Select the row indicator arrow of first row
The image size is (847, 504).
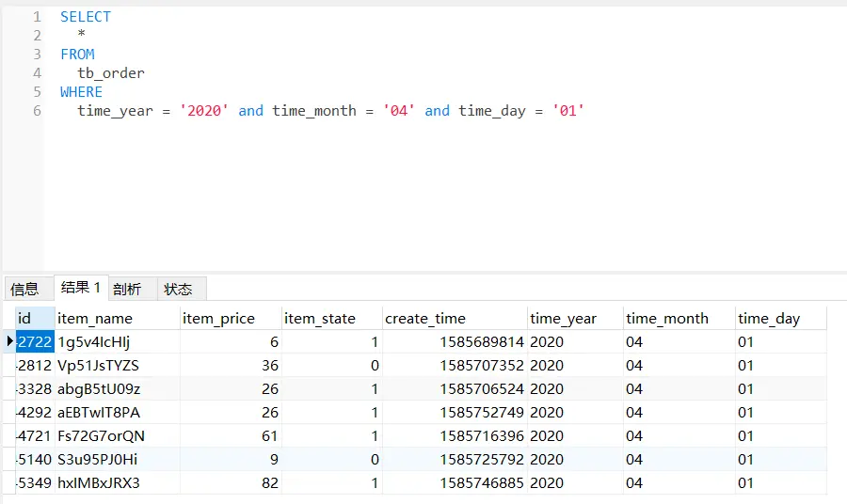9,341
